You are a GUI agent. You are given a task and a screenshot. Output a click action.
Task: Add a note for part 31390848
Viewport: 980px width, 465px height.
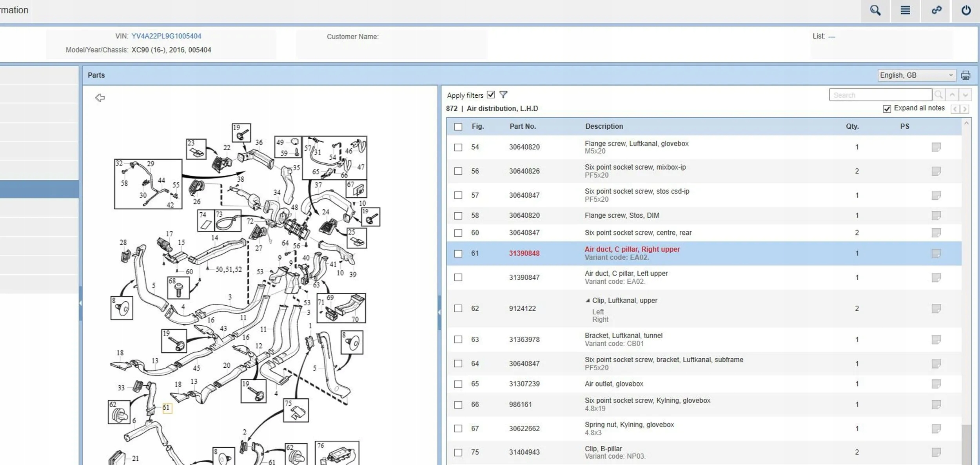pyautogui.click(x=936, y=253)
